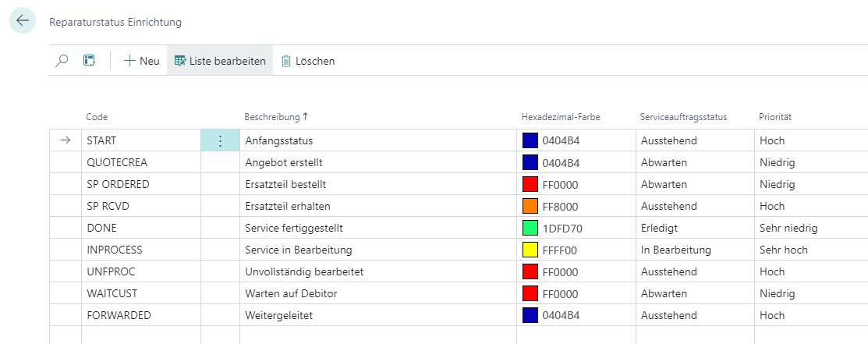
Task: Click the red swatch in SP ORDERED row
Action: 530,184
